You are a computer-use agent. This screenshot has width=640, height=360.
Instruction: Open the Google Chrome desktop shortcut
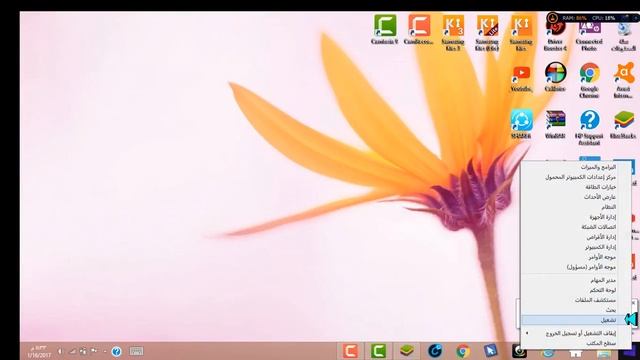pyautogui.click(x=589, y=80)
